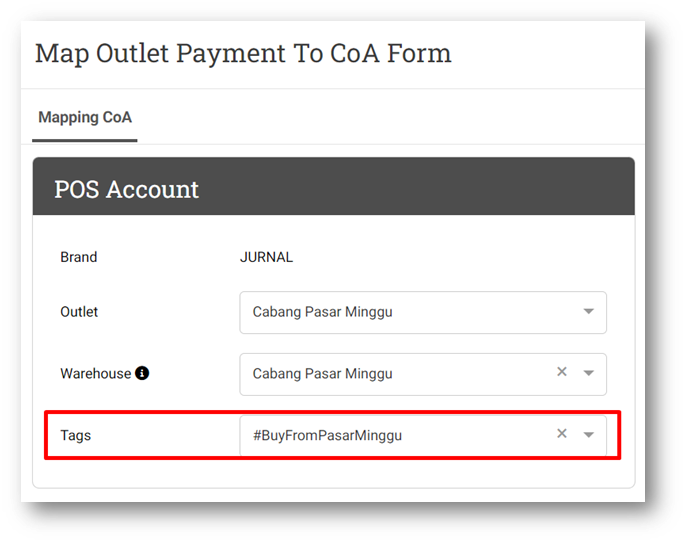Switch to the Mapping CoA tab
The width and height of the screenshot is (687, 544).
(x=85, y=117)
